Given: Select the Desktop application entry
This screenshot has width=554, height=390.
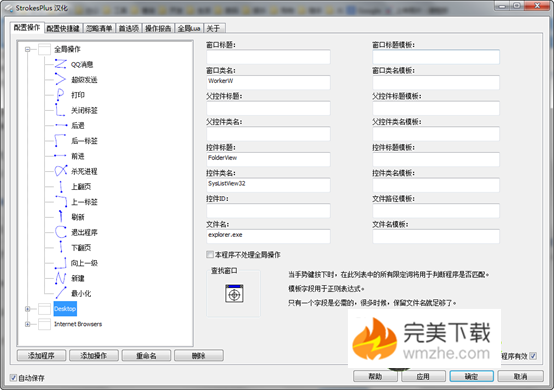Looking at the screenshot, I should pos(65,309).
